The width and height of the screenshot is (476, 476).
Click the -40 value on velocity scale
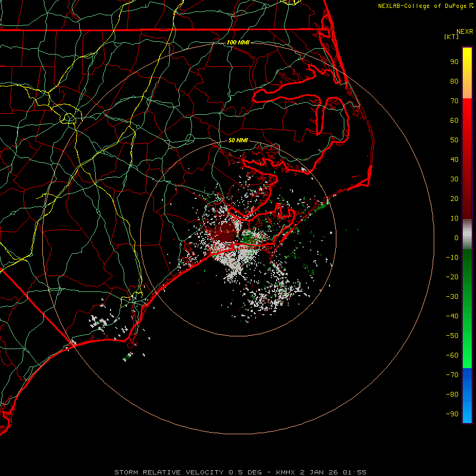pos(452,316)
